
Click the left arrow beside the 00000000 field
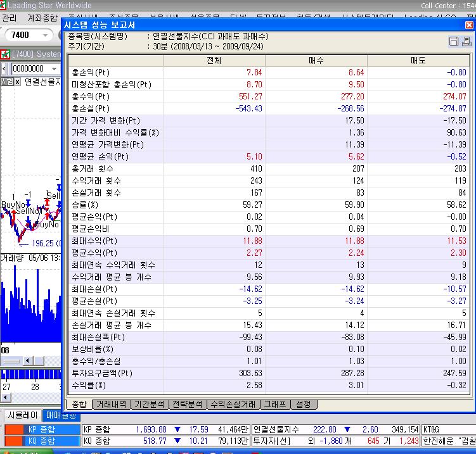pos(4,68)
